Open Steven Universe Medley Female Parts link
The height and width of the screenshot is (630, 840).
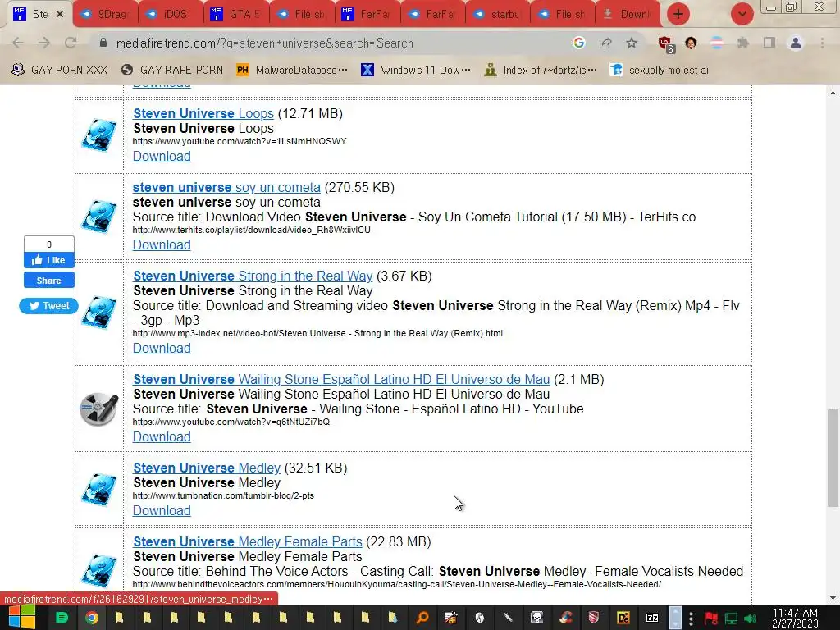248,541
